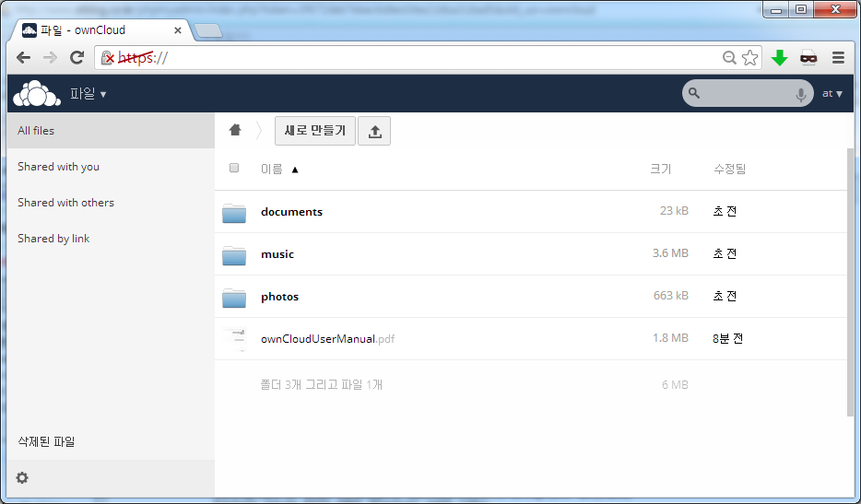This screenshot has height=504, width=861.
Task: Select Shared with others in sidebar
Action: (x=111, y=203)
